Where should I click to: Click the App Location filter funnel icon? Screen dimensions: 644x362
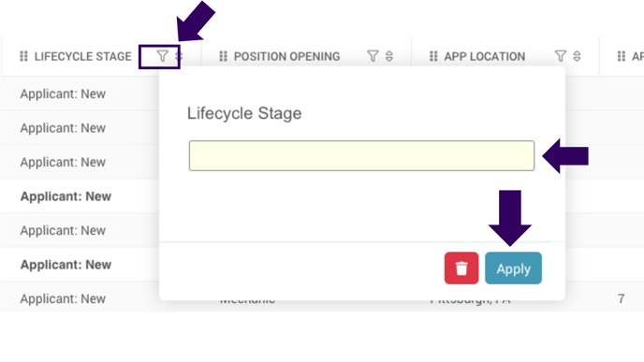pos(560,56)
